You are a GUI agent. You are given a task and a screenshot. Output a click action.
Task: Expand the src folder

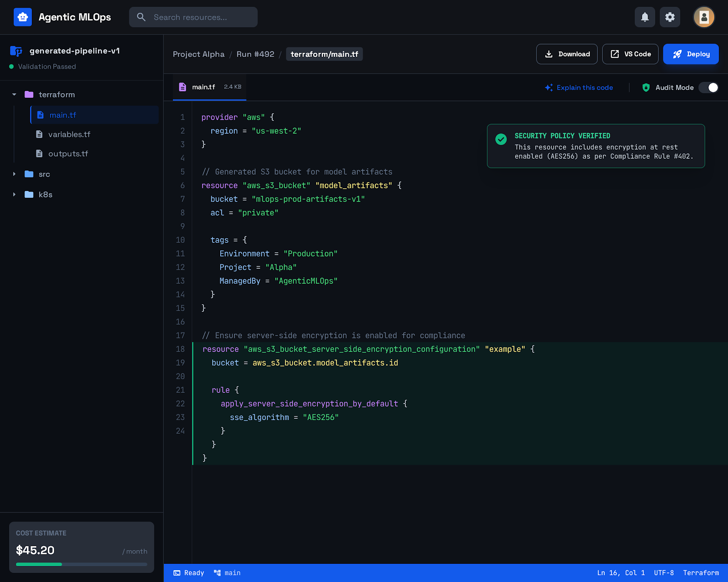14,174
